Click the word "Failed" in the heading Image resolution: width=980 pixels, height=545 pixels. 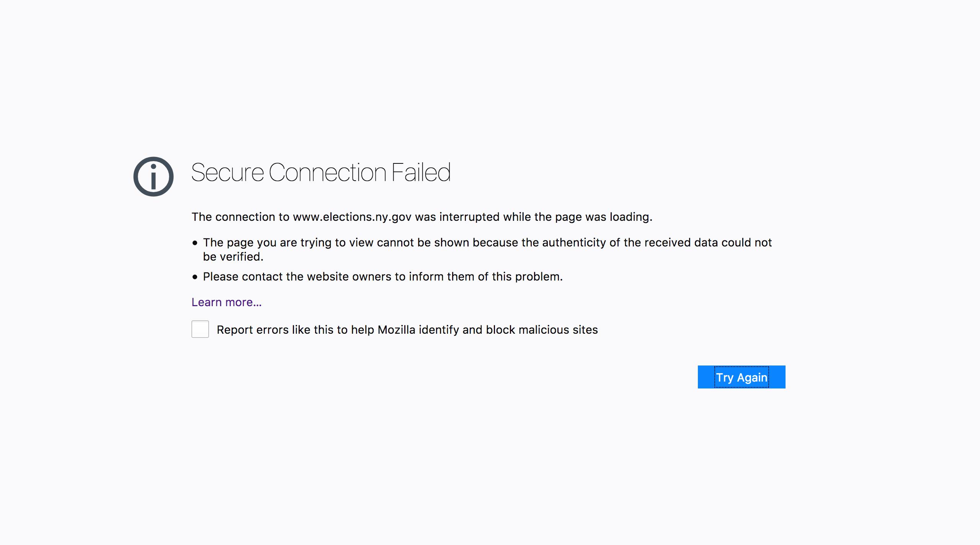pos(421,173)
